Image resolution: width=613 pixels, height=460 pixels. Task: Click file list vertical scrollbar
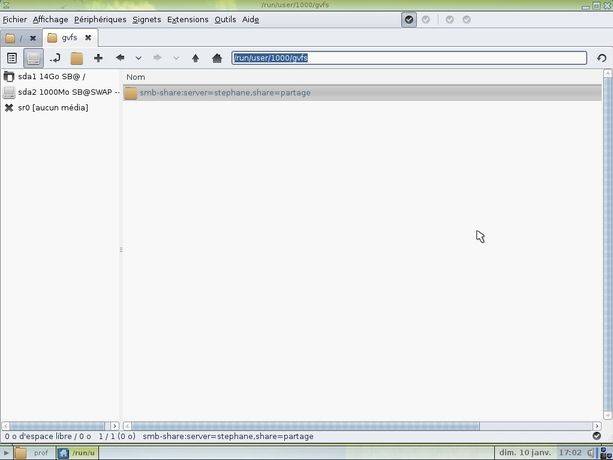tap(608, 244)
